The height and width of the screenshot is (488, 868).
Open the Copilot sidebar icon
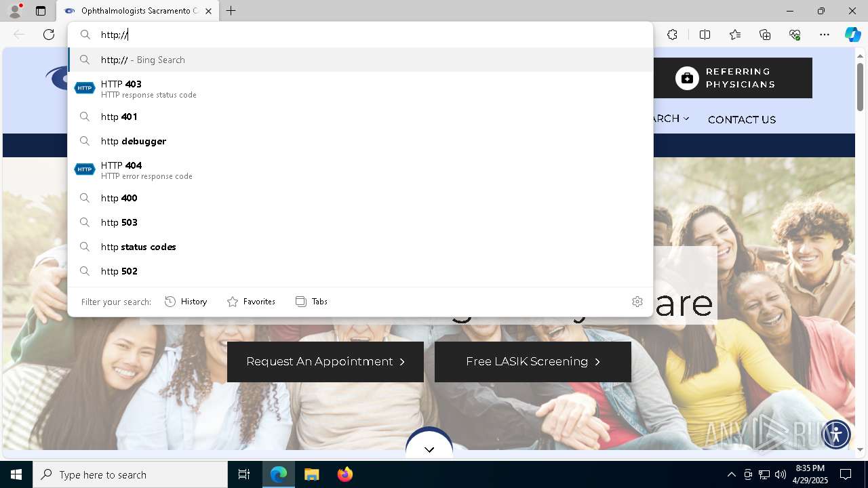[852, 35]
